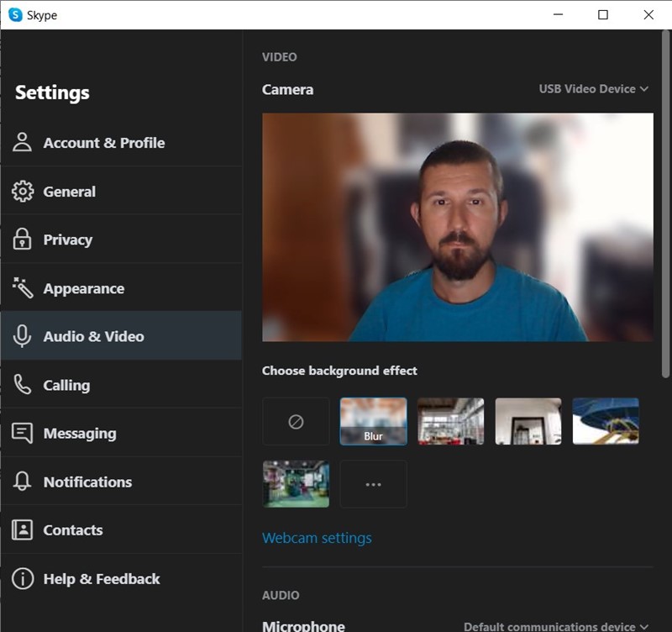Pick the colorful green arcade background thumbnail
The image size is (672, 632).
pyautogui.click(x=296, y=484)
